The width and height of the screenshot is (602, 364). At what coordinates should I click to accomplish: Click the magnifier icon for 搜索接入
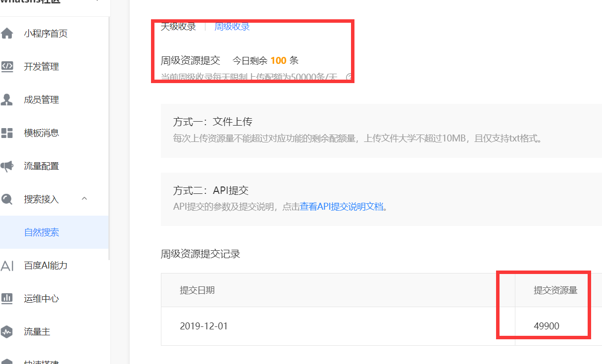point(7,199)
